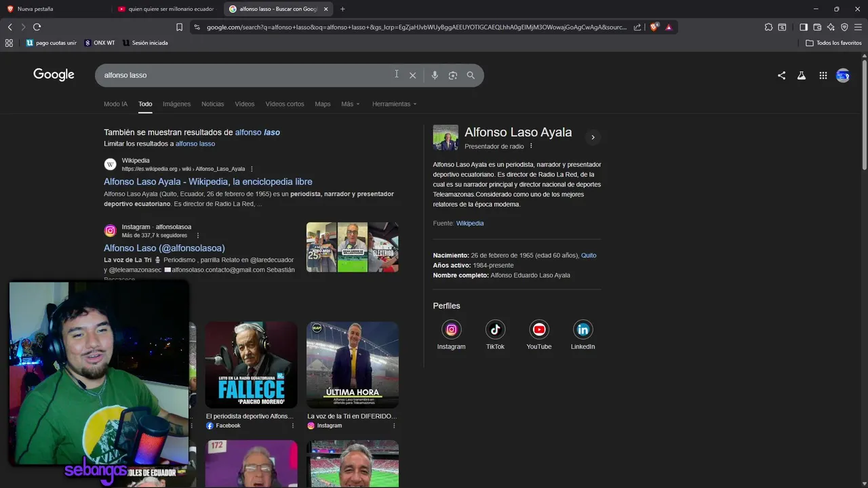Expand Alfonso Laso Ayala panel arrow
The height and width of the screenshot is (488, 868).
[593, 138]
